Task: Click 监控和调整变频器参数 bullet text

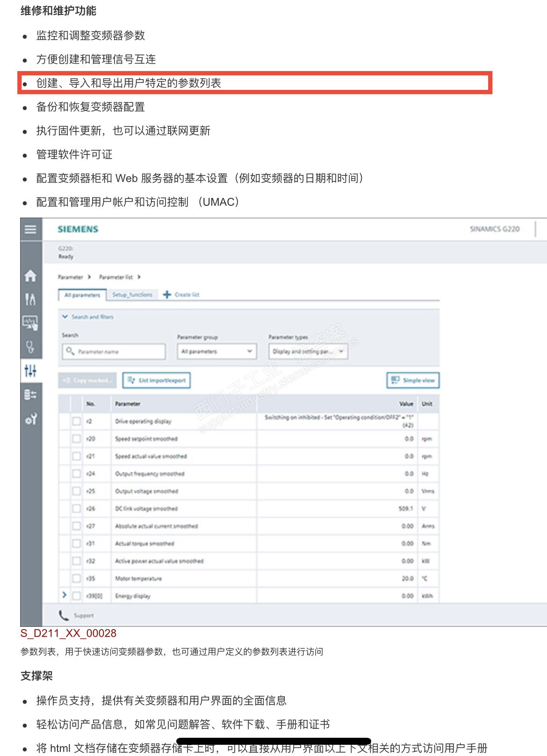Action: tap(91, 36)
